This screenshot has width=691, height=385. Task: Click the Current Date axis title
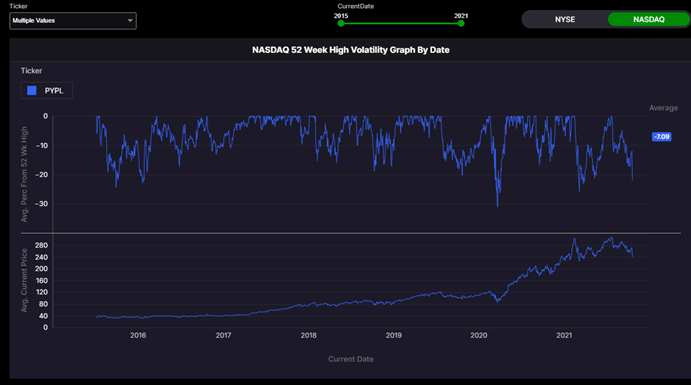(351, 359)
